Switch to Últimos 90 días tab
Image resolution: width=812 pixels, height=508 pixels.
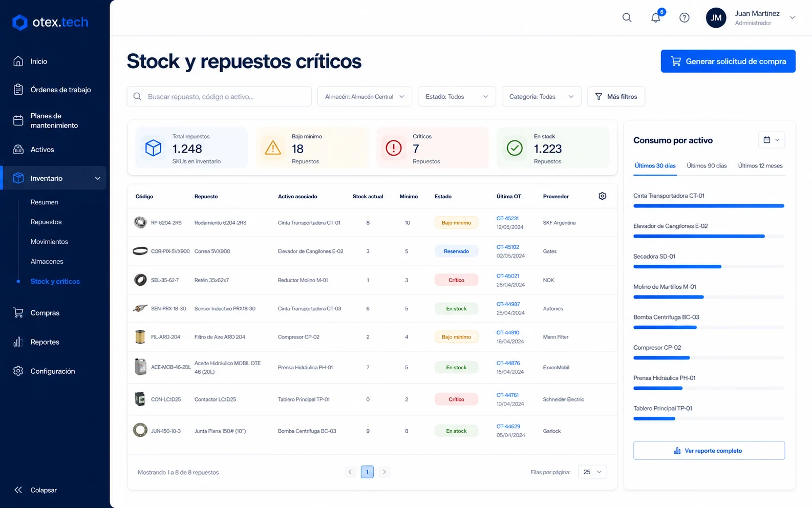pyautogui.click(x=707, y=166)
